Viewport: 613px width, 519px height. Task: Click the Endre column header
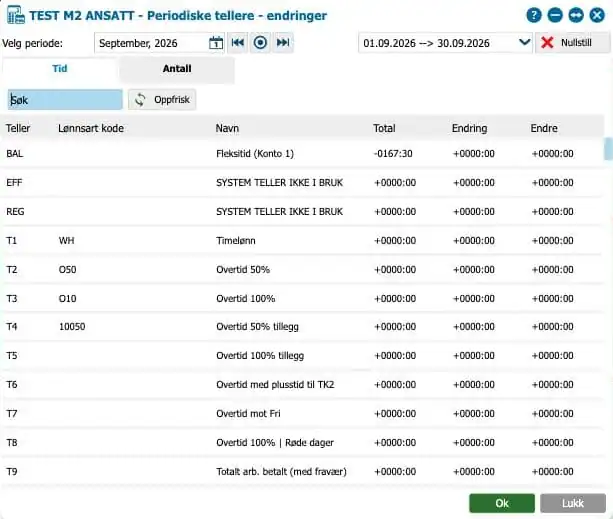coord(544,128)
